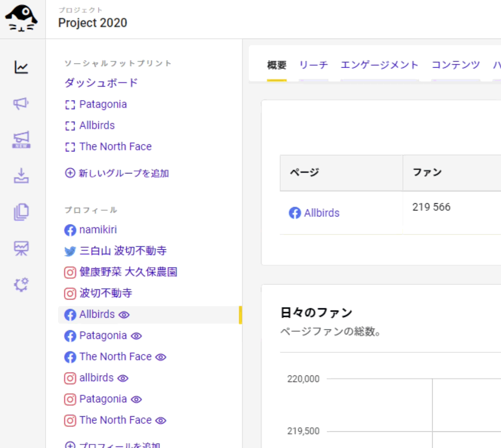The height and width of the screenshot is (448, 501).
Task: Select the Facebook Allbirds profile name
Action: [x=97, y=314]
